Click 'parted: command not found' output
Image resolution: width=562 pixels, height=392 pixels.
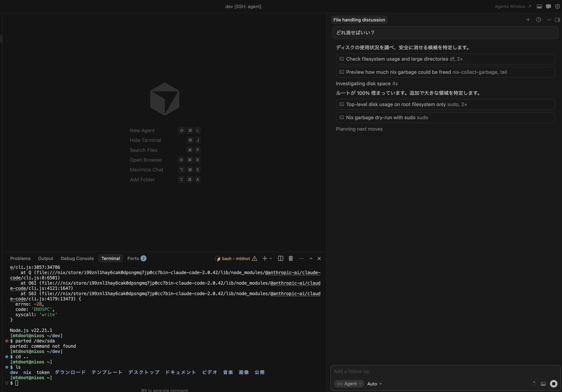click(x=43, y=346)
